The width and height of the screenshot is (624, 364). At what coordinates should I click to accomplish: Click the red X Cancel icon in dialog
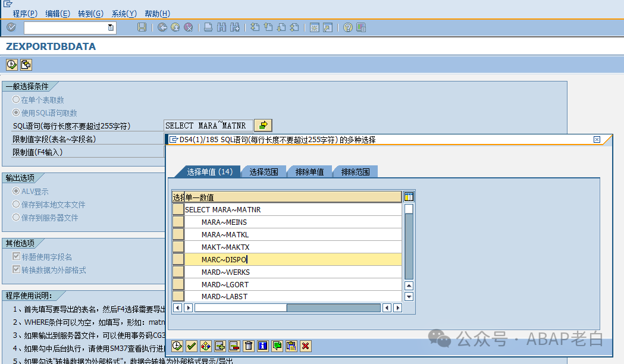[306, 346]
